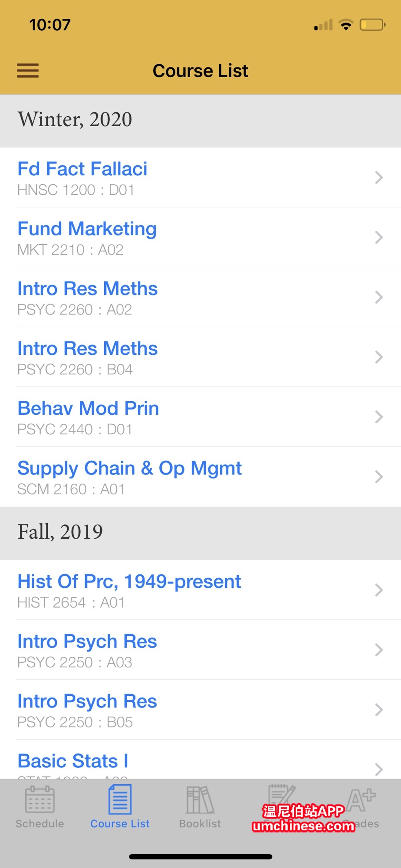Open Intro Psych Res section A03
Viewport: 401px width, 868px height.
click(x=87, y=642)
